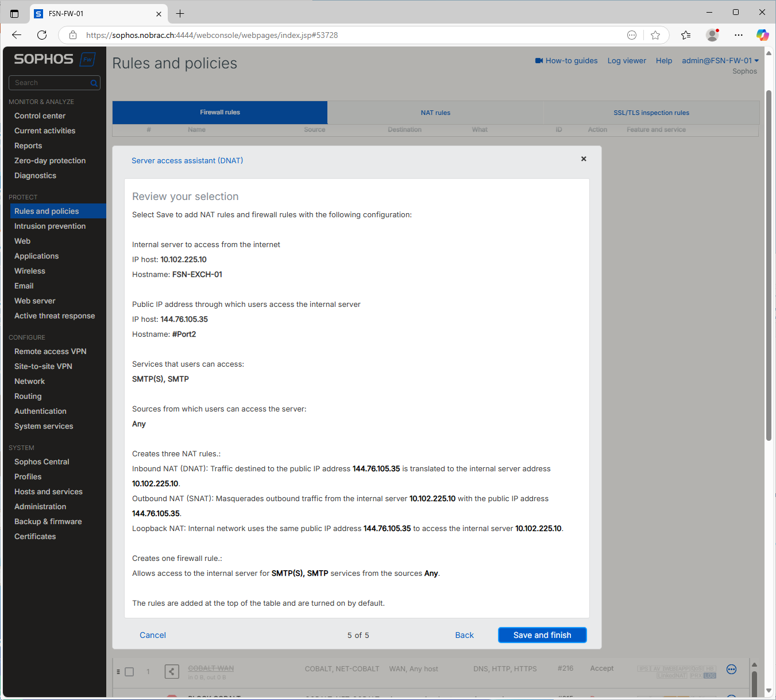
Task: Open the browser profile avatar
Action: pyautogui.click(x=712, y=35)
